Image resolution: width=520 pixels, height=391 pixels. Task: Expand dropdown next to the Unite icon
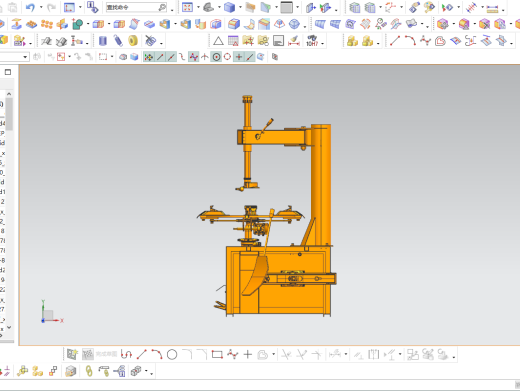tap(109, 24)
